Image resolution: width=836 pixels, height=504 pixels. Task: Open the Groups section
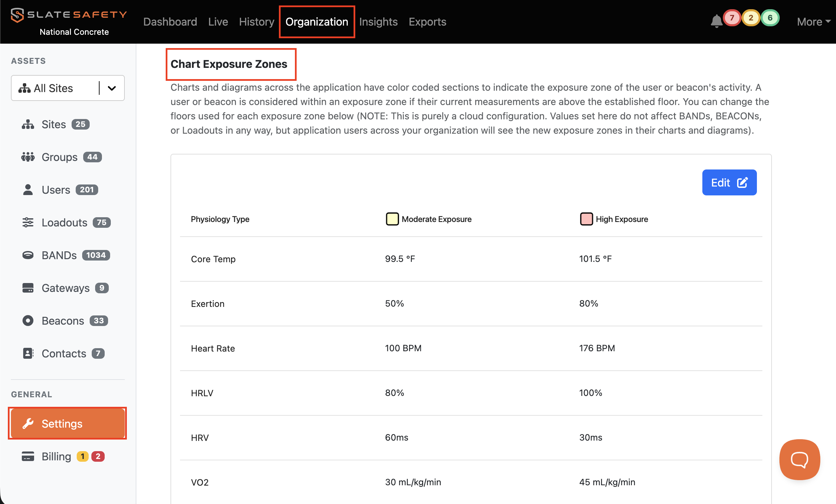(59, 157)
